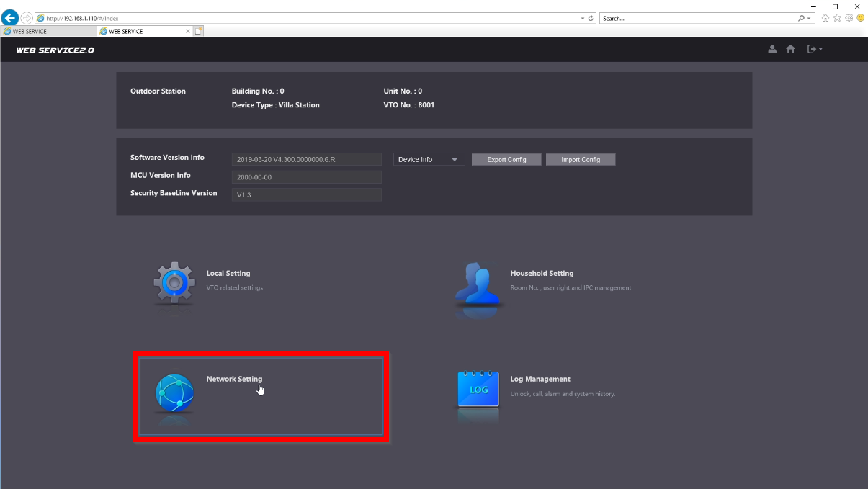This screenshot has height=489, width=868.
Task: Click the smiley feedback icon in browser
Action: tap(860, 18)
